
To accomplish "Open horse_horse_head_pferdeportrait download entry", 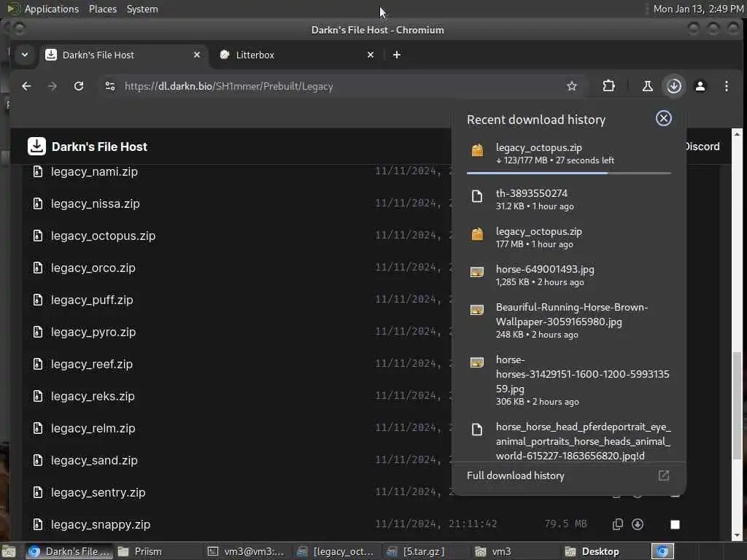I will coord(569,440).
